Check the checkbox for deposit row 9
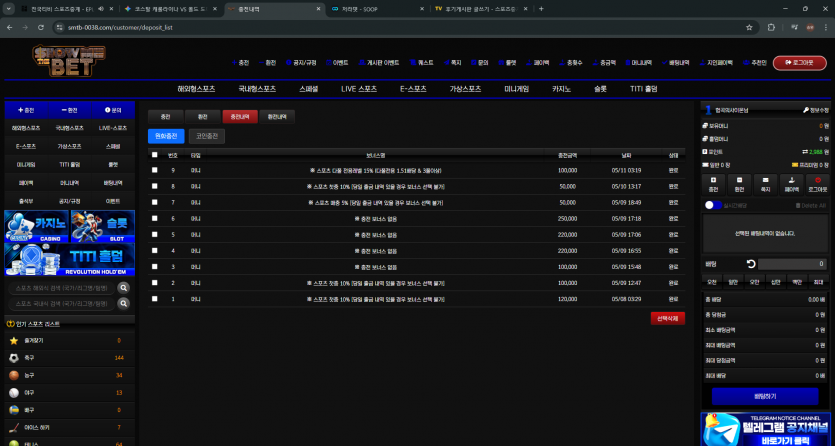Viewport: 835px width, 446px height. click(154, 170)
